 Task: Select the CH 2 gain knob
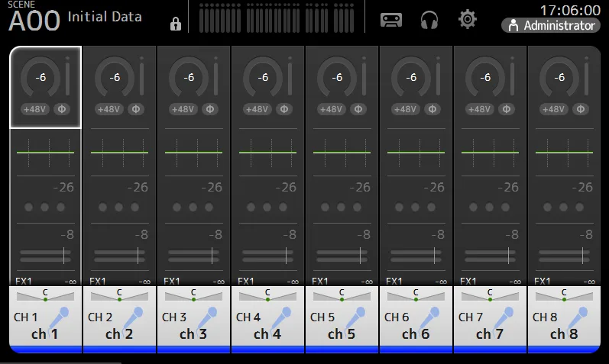pos(115,77)
